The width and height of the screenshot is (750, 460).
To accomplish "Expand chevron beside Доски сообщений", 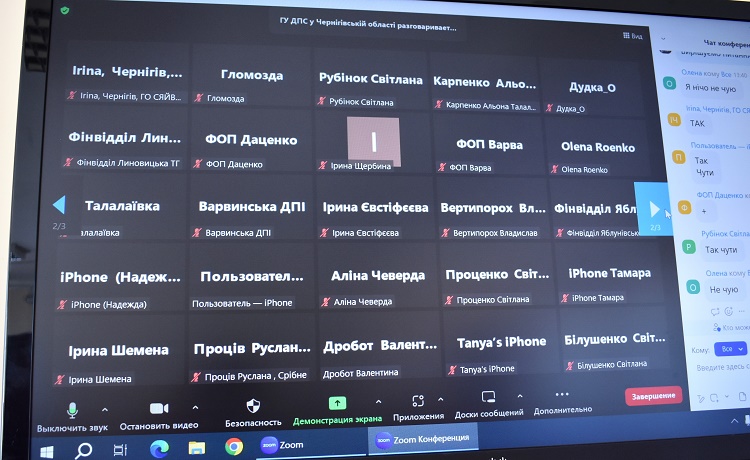I will [x=519, y=396].
